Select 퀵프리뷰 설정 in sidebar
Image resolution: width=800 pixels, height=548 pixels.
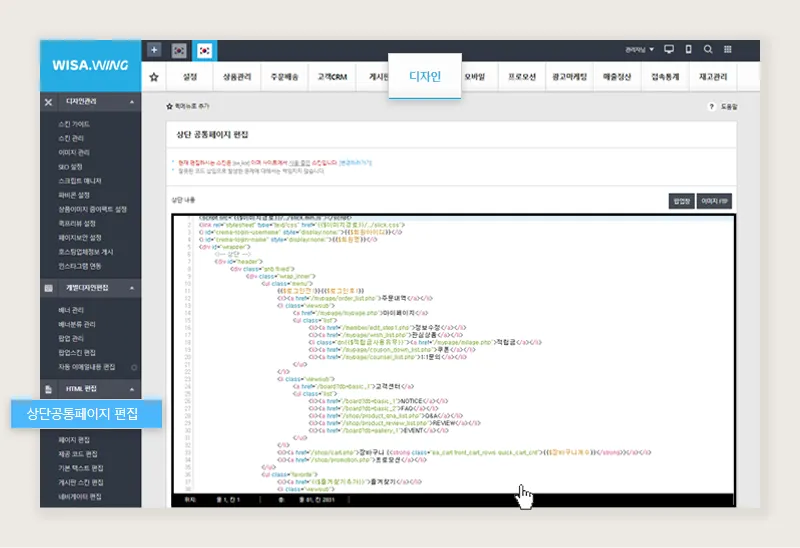(77, 223)
